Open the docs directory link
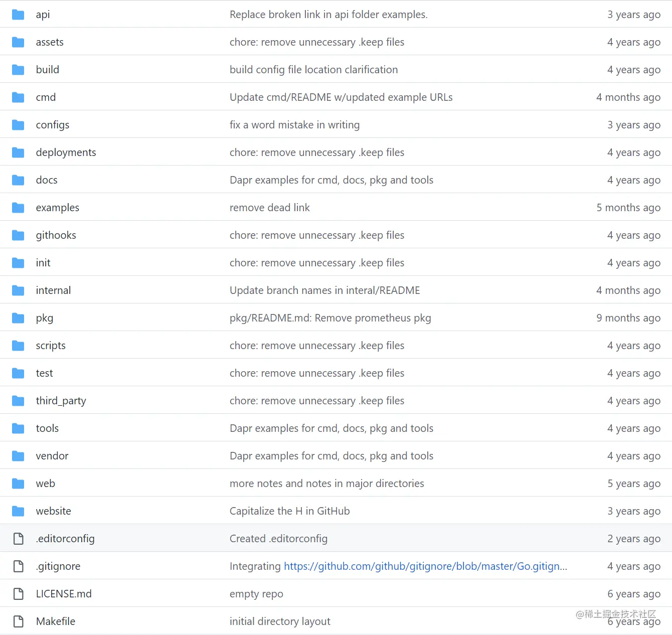Viewport: 672px width, 635px height. click(47, 180)
